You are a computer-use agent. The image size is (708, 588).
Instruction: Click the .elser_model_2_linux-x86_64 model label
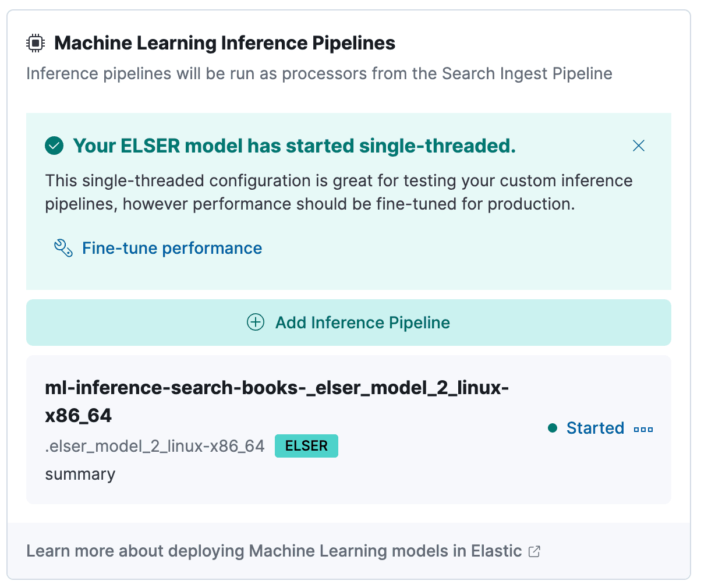[x=155, y=445]
